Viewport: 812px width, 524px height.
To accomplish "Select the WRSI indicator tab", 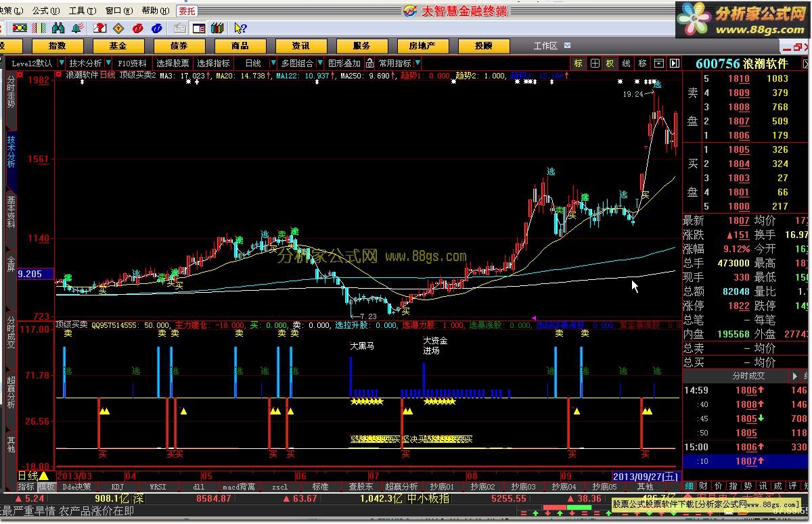I will [x=158, y=487].
